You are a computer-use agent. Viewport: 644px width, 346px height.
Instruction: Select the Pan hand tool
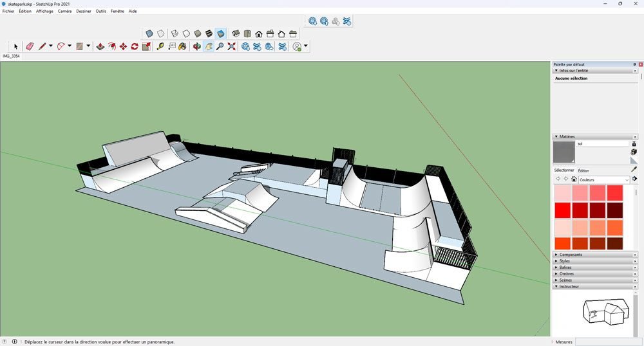tap(209, 46)
